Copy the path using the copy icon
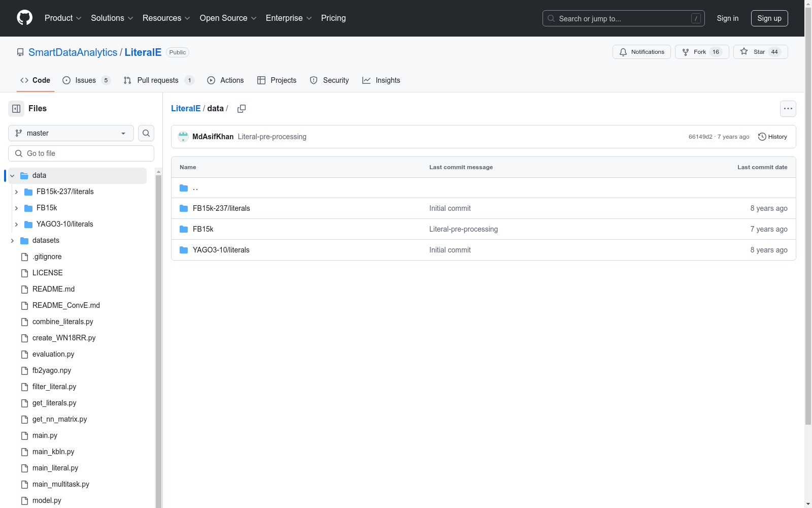 pos(242,109)
